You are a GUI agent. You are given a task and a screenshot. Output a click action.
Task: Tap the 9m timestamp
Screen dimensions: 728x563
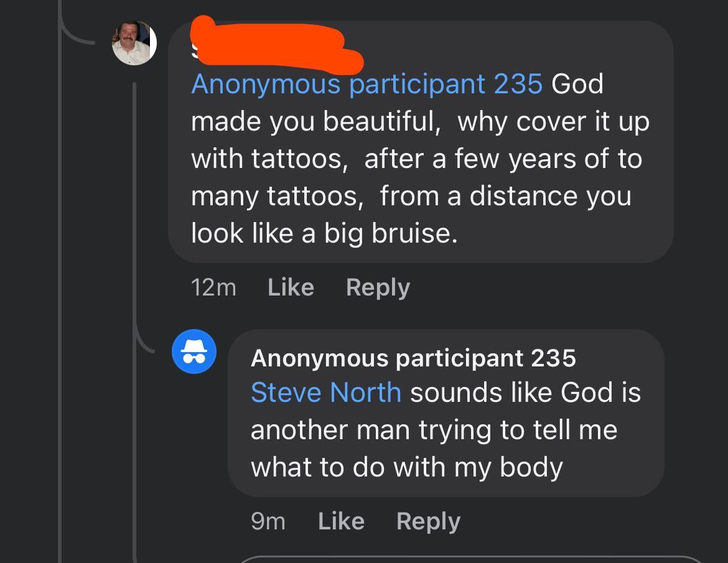coord(268,521)
